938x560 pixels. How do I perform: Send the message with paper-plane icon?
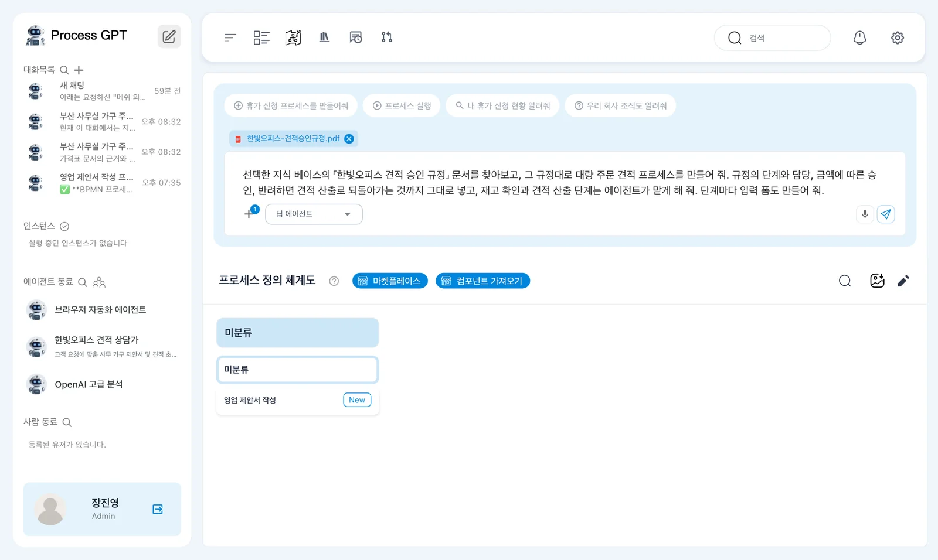886,214
